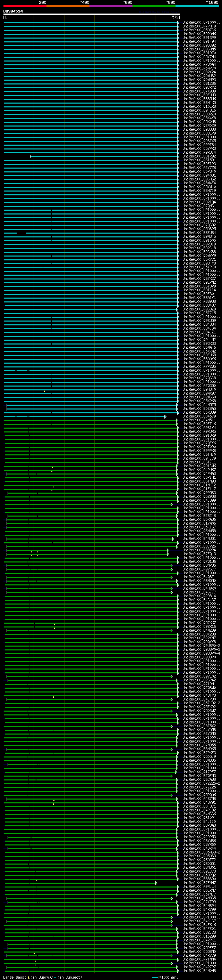Viewport: 222px width, 980px height.
Task: Click the red ~20% identity legend bar
Action: [25, 6]
